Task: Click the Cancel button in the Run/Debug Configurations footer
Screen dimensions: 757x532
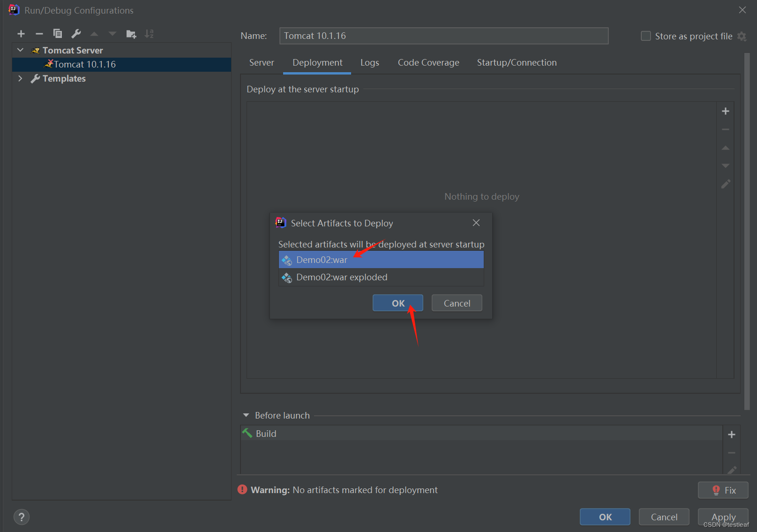Action: click(664, 517)
